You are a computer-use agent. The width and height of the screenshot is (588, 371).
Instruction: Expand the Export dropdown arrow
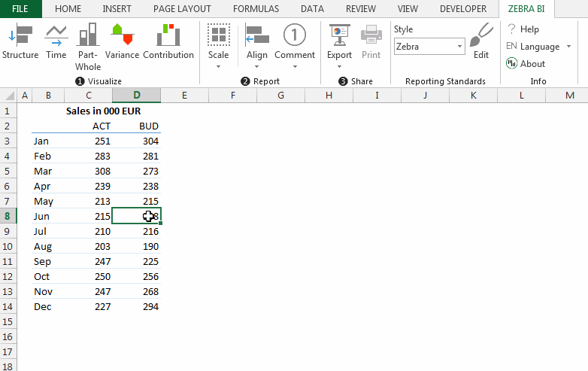pyautogui.click(x=339, y=67)
